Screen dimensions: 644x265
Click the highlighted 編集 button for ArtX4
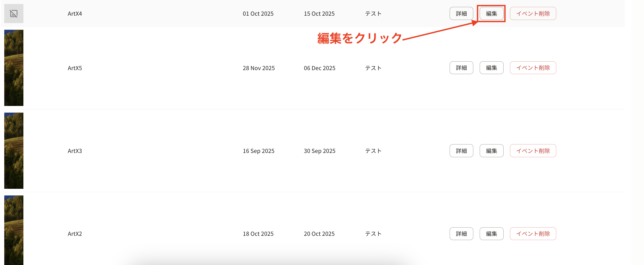tap(491, 13)
